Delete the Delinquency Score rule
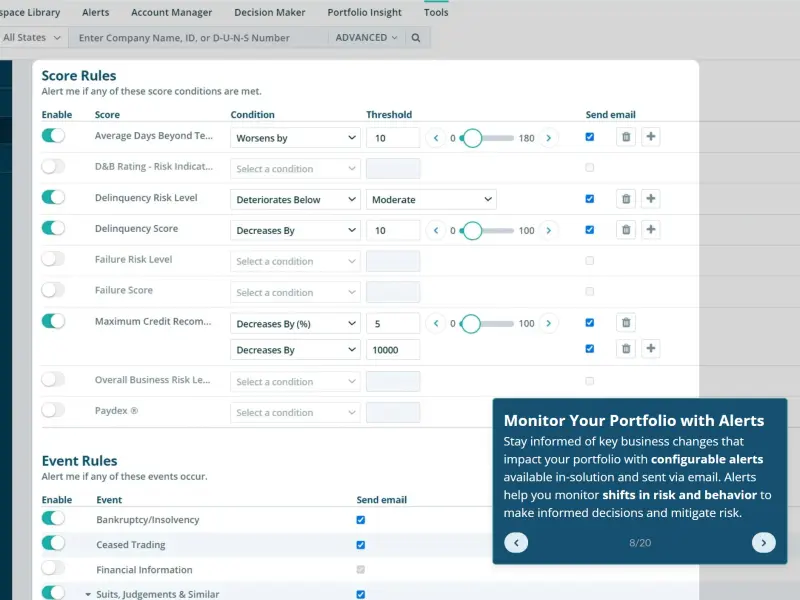 (626, 230)
